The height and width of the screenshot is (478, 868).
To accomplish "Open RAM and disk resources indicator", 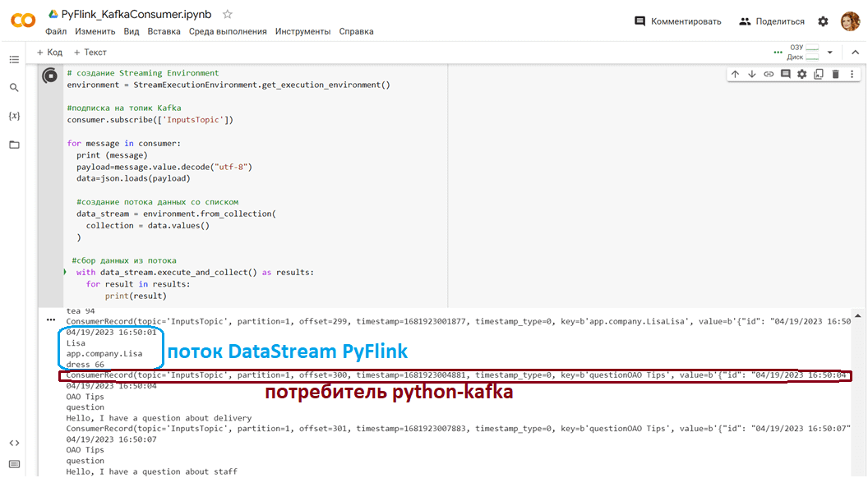I will [804, 52].
